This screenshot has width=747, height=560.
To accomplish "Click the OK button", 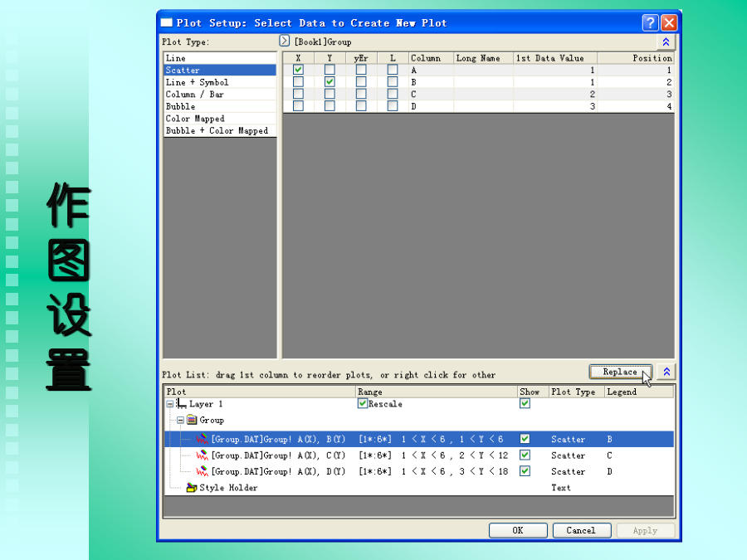I will 517,530.
